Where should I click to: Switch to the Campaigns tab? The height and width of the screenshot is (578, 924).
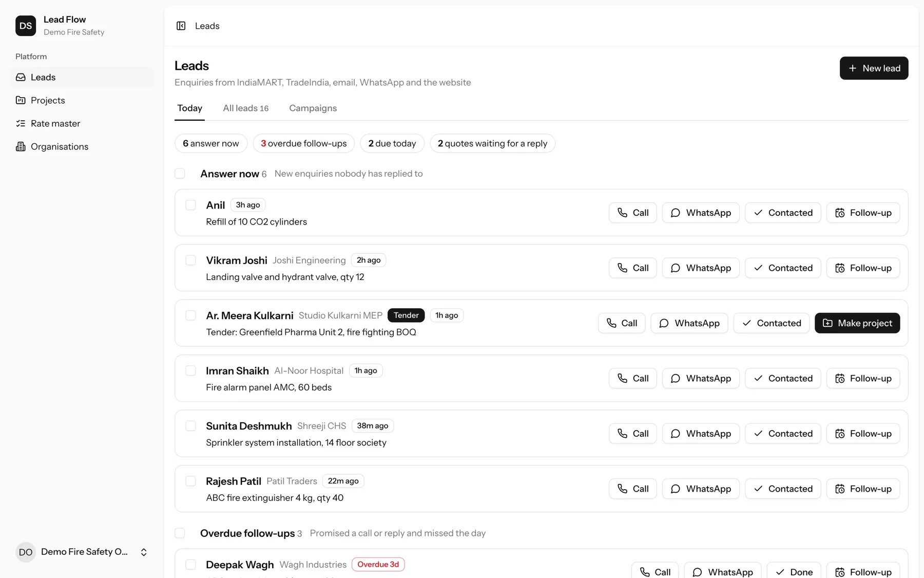[x=313, y=108]
